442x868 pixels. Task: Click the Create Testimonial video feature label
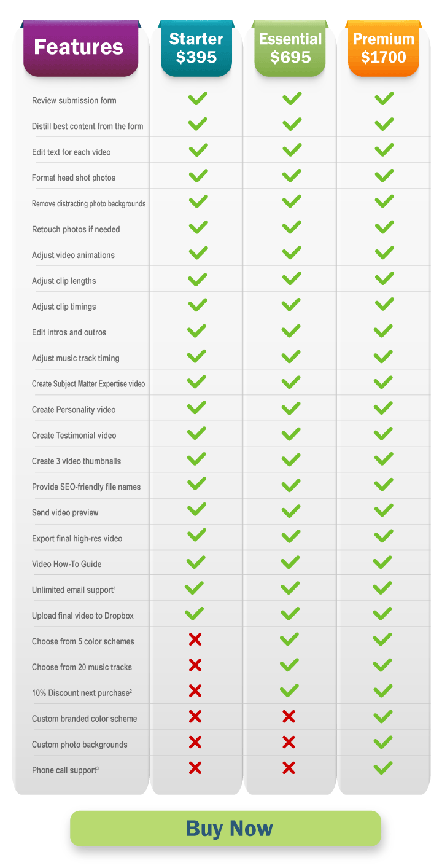click(74, 436)
